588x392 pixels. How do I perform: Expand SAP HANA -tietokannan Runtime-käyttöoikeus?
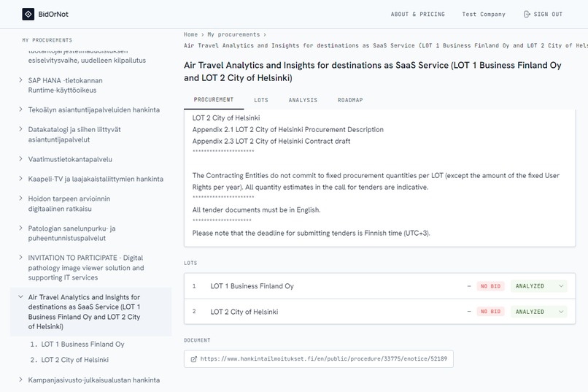(x=20, y=80)
